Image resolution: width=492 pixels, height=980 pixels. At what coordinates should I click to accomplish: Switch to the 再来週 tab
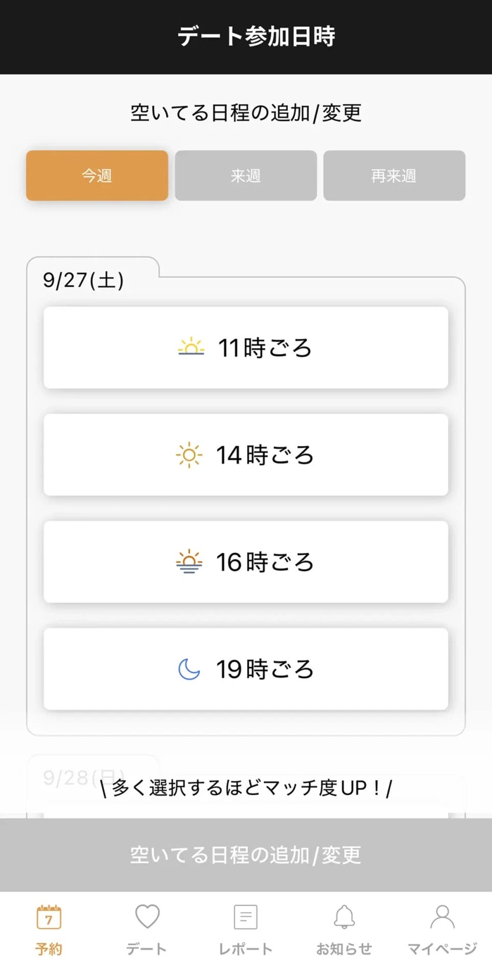click(x=394, y=176)
